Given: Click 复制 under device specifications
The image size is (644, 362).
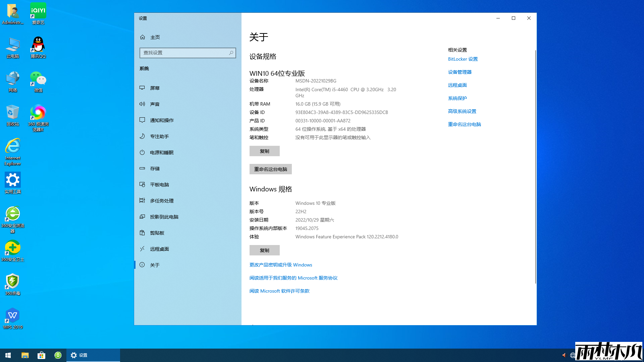Looking at the screenshot, I should 264,151.
